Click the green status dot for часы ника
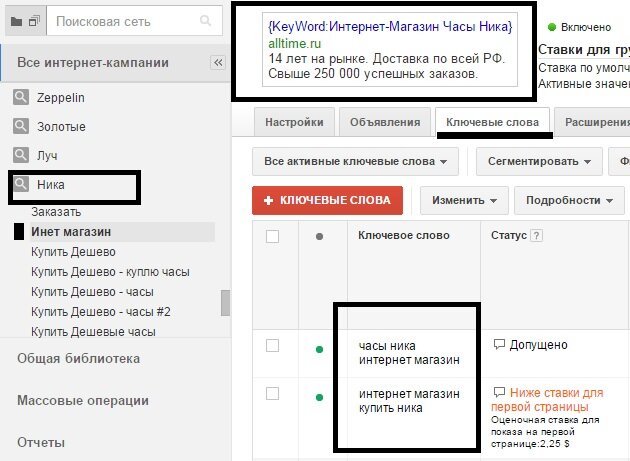630x461 pixels. coord(319,349)
